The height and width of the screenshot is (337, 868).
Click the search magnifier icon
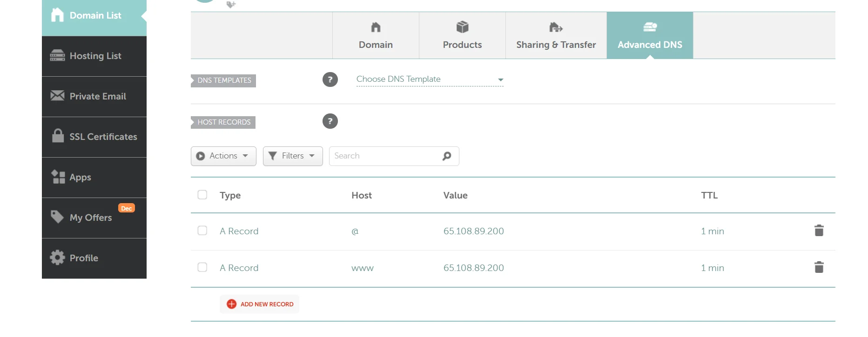pos(447,156)
